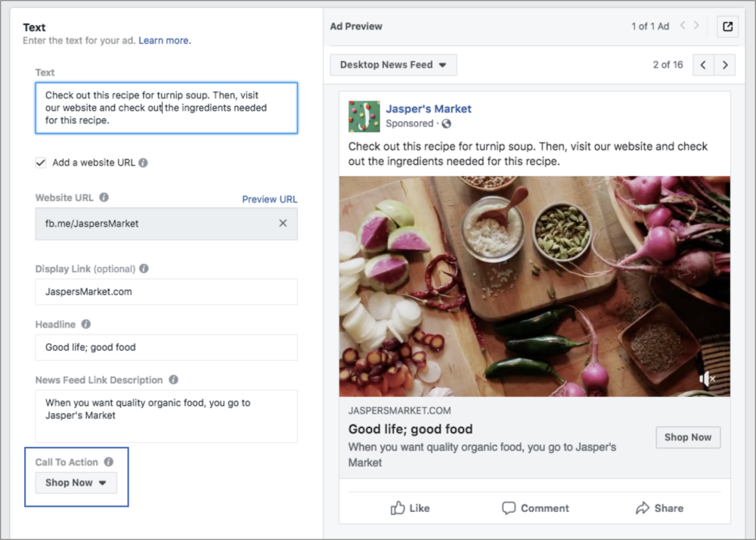Open ad preview in new window icon

pos(727,26)
